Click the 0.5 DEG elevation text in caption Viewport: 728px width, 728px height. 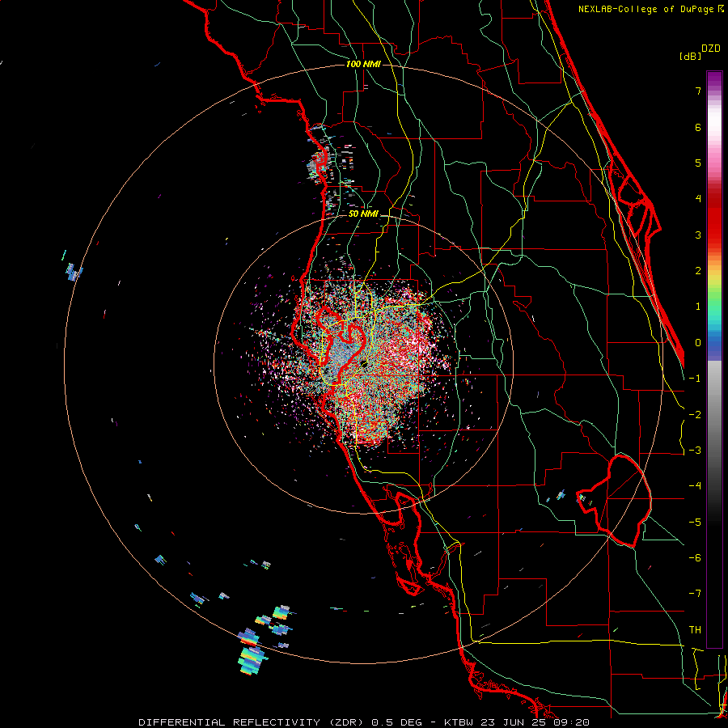pos(396,722)
